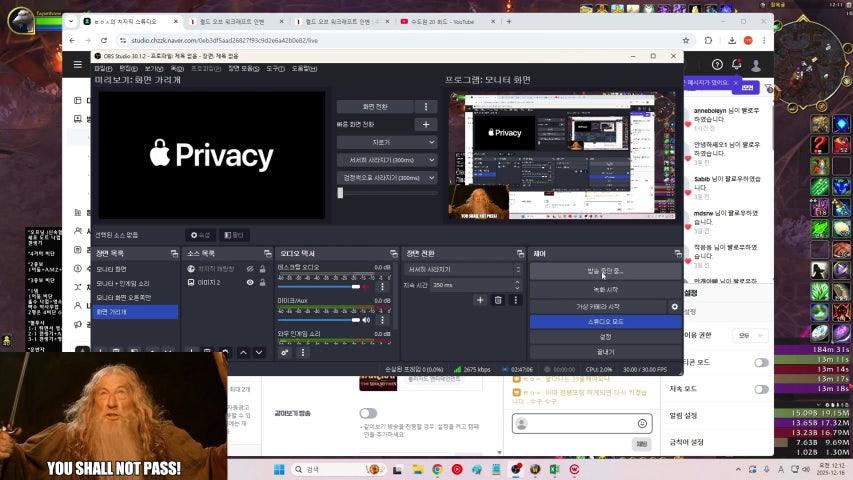The height and width of the screenshot is (480, 853).
Task: Click the 녹화 시작 button
Action: (605, 289)
